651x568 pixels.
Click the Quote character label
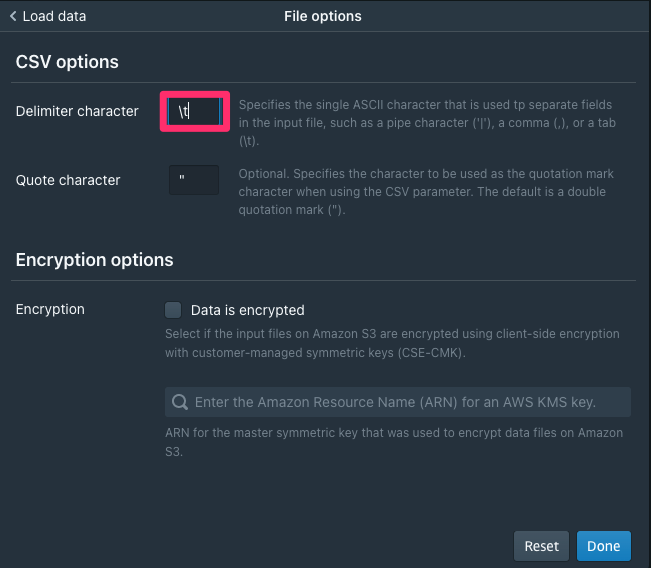[68, 180]
